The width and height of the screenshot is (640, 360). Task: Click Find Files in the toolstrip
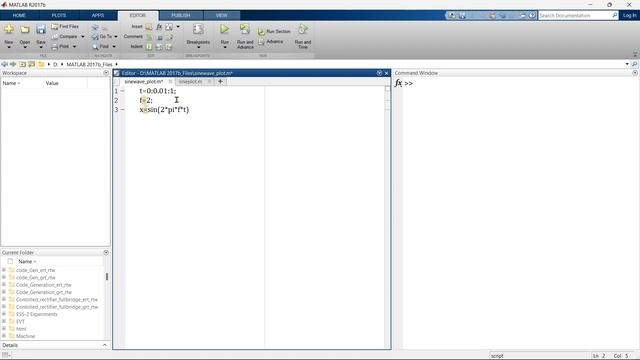[65, 26]
